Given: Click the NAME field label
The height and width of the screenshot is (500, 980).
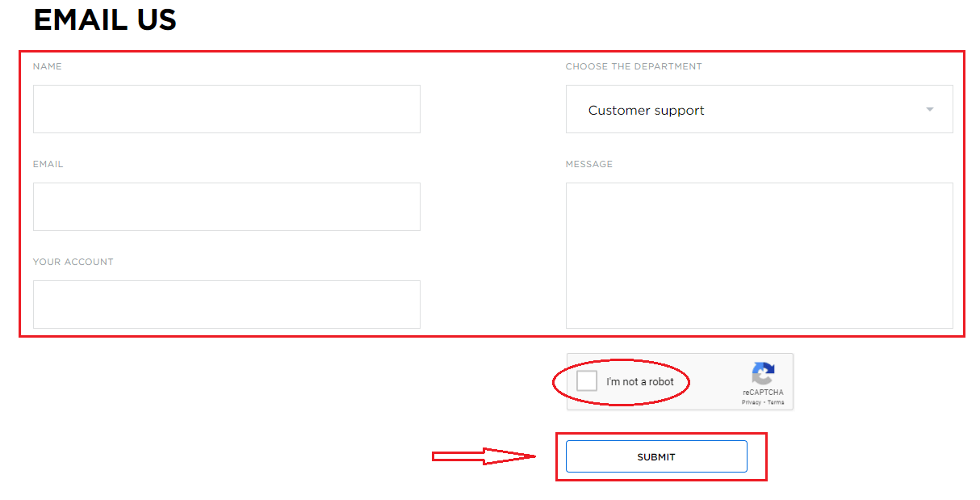Looking at the screenshot, I should click(48, 66).
